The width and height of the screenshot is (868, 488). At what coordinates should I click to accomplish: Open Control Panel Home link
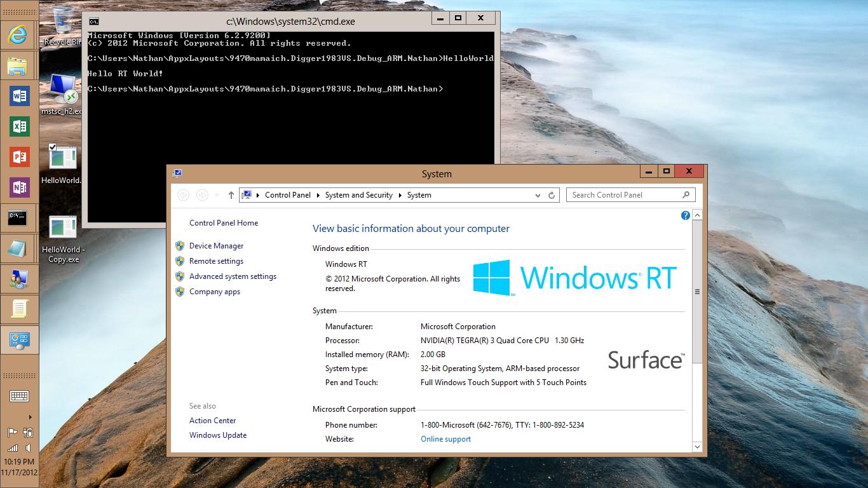pyautogui.click(x=224, y=223)
